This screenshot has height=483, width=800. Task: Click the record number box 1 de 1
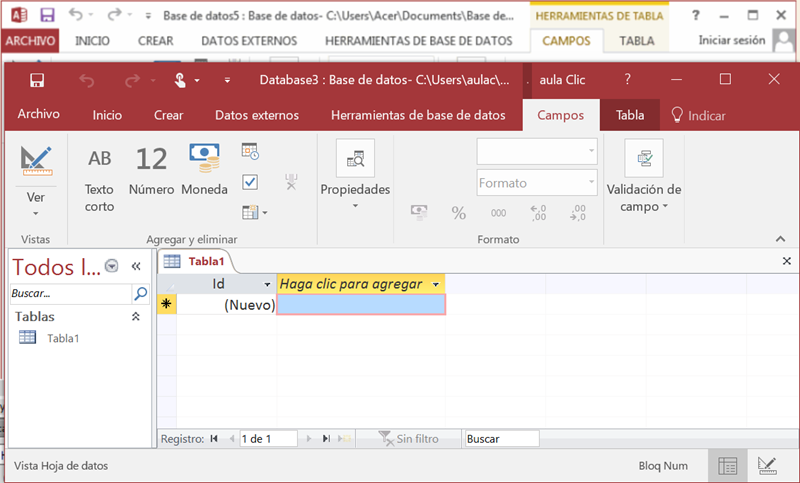pos(268,439)
